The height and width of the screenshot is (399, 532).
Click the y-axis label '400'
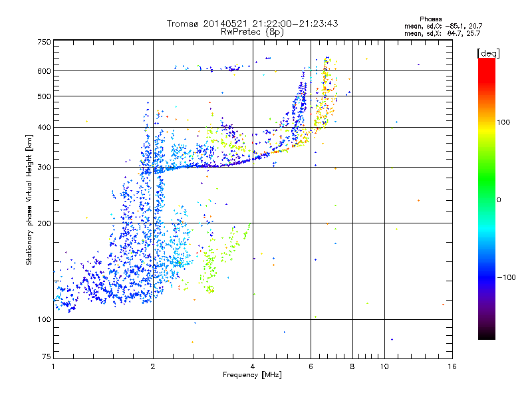pyautogui.click(x=44, y=127)
